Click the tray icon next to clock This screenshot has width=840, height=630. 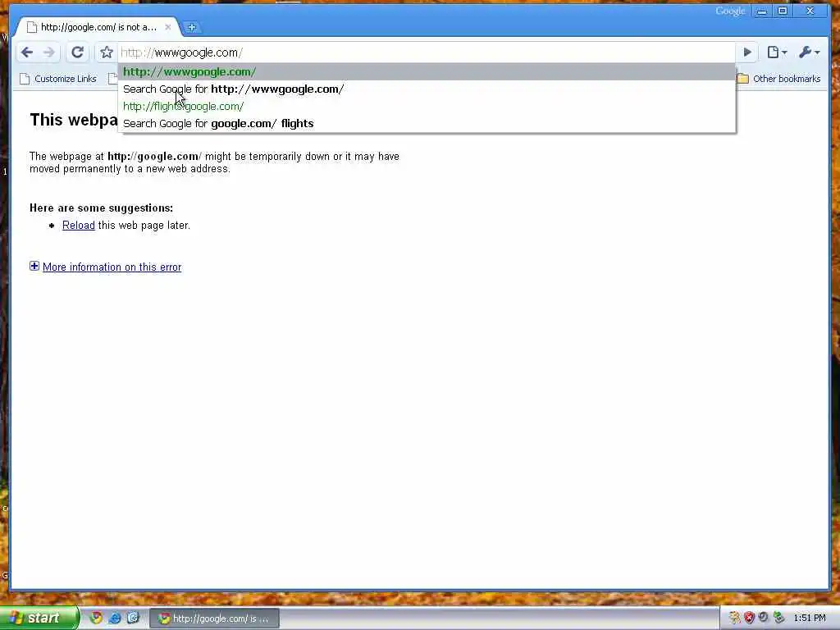(778, 618)
